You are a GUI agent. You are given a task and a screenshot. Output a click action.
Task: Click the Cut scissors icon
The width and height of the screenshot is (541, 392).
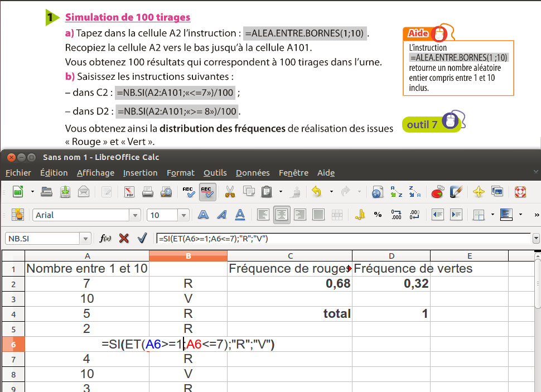tap(229, 192)
